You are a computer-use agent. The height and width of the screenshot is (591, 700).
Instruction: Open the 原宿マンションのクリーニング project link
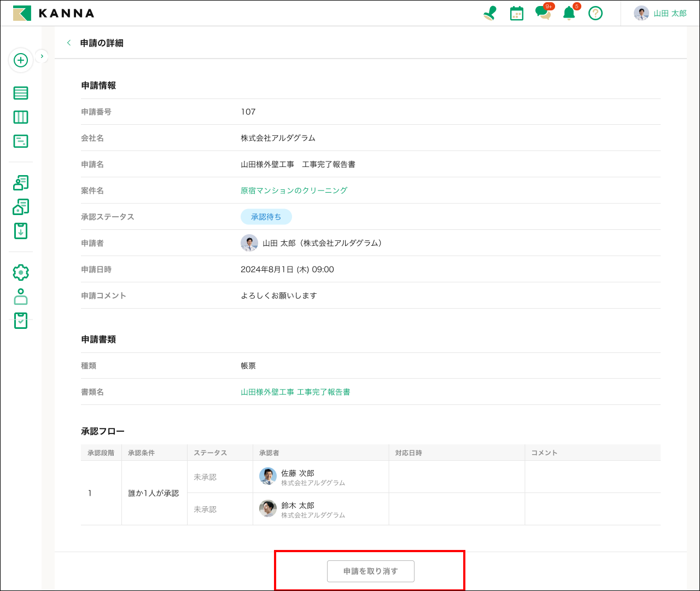[294, 190]
